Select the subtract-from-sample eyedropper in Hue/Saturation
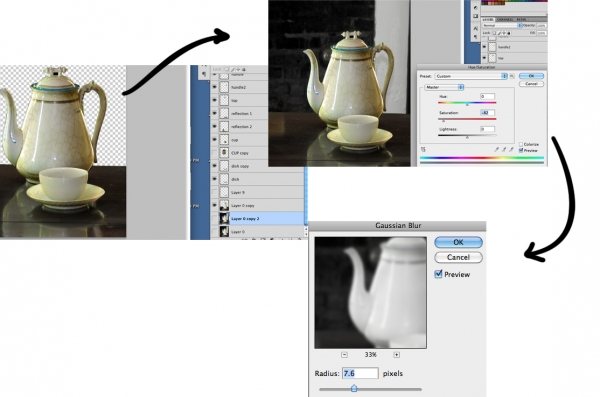The height and width of the screenshot is (397, 600). [x=511, y=149]
